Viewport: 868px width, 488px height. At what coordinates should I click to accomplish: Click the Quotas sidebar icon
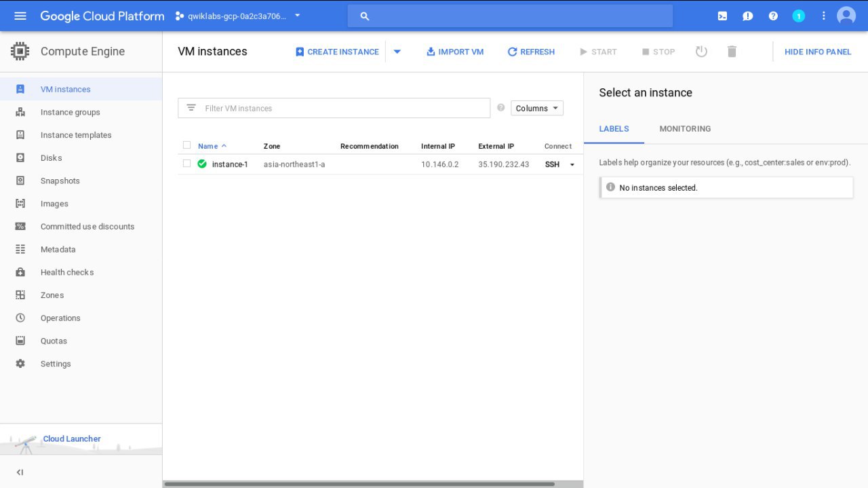pos(20,341)
